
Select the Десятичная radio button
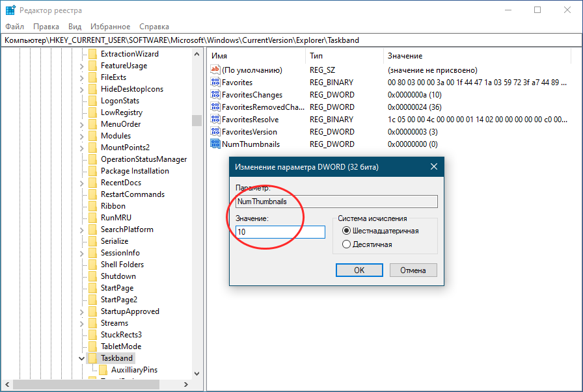click(346, 244)
